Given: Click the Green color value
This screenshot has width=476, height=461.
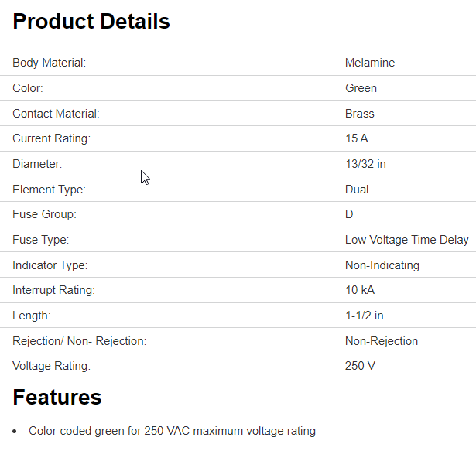Looking at the screenshot, I should [x=361, y=88].
